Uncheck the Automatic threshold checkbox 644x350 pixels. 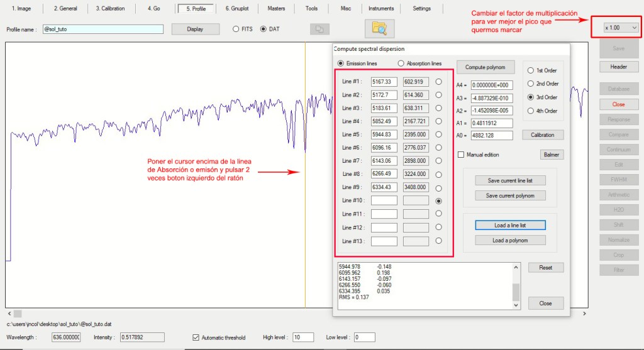pos(196,337)
